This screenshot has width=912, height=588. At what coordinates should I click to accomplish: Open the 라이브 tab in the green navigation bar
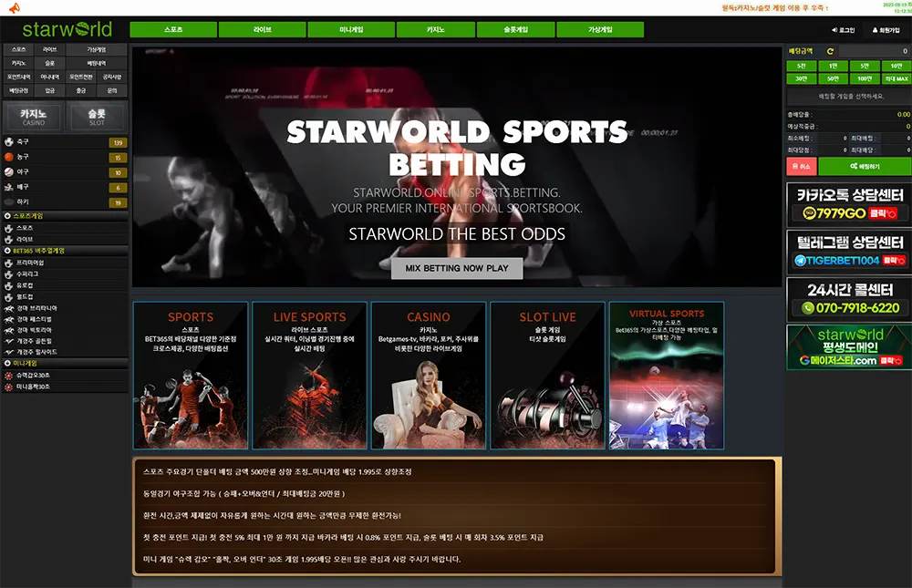[x=263, y=30]
